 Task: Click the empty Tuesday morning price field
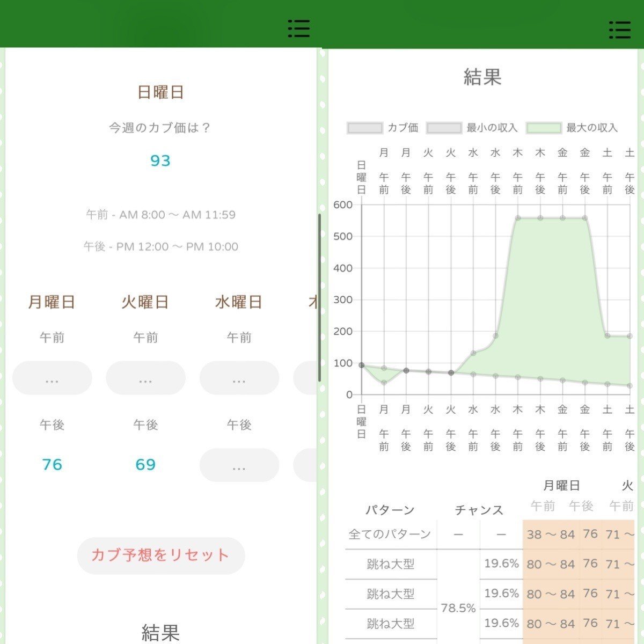coord(145,378)
